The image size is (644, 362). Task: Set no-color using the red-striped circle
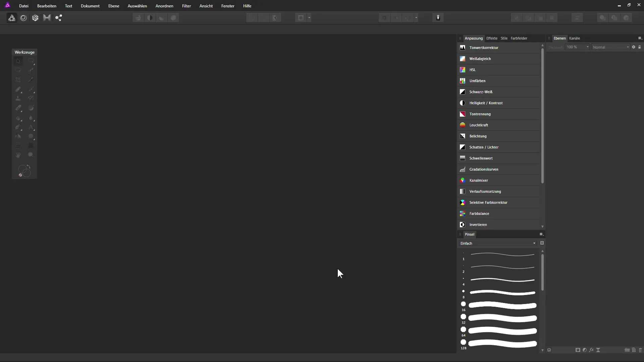pyautogui.click(x=20, y=175)
